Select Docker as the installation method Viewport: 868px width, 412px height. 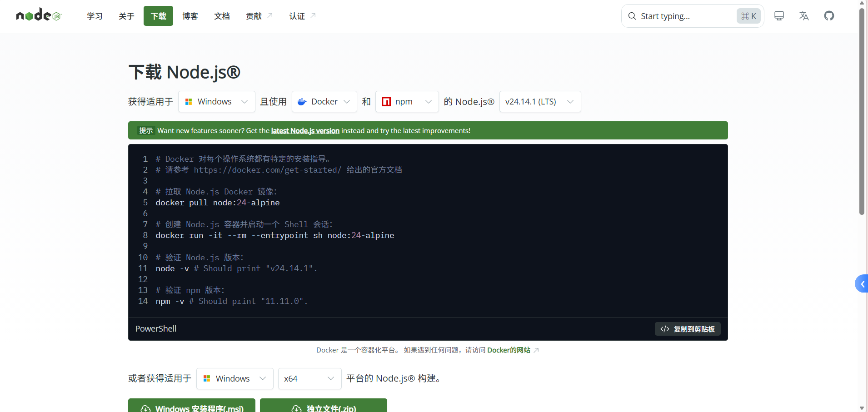click(324, 102)
